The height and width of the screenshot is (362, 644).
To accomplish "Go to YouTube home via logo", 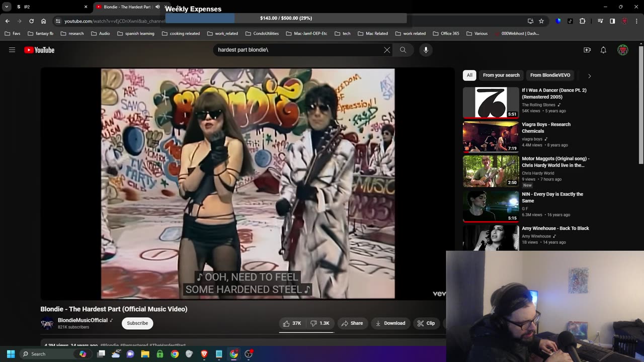I will click(x=39, y=50).
